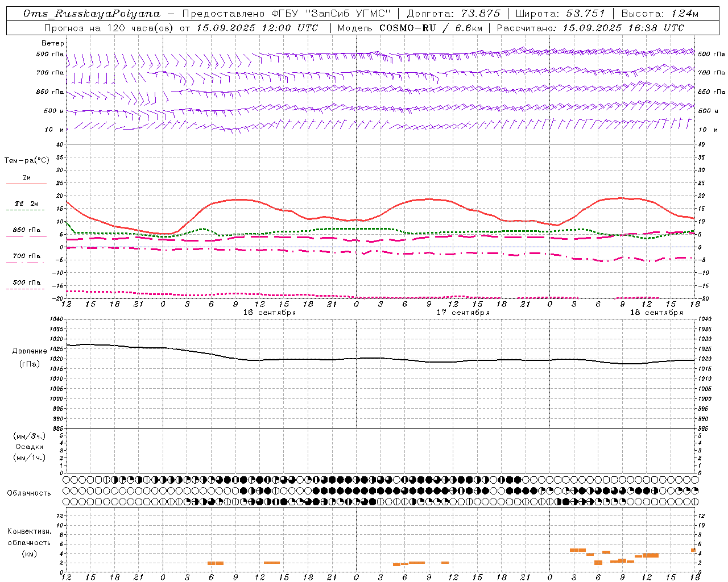This screenshot has height=582, width=728.
Task: Click the 18 сентября date label
Action: click(656, 313)
